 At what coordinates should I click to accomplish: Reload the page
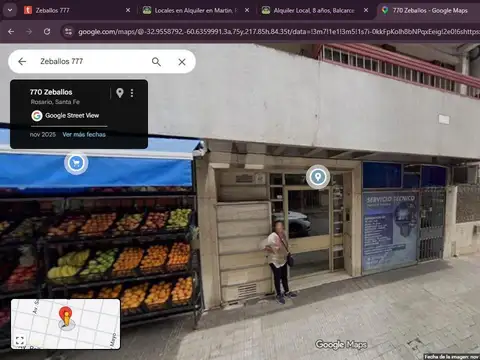pyautogui.click(x=47, y=32)
